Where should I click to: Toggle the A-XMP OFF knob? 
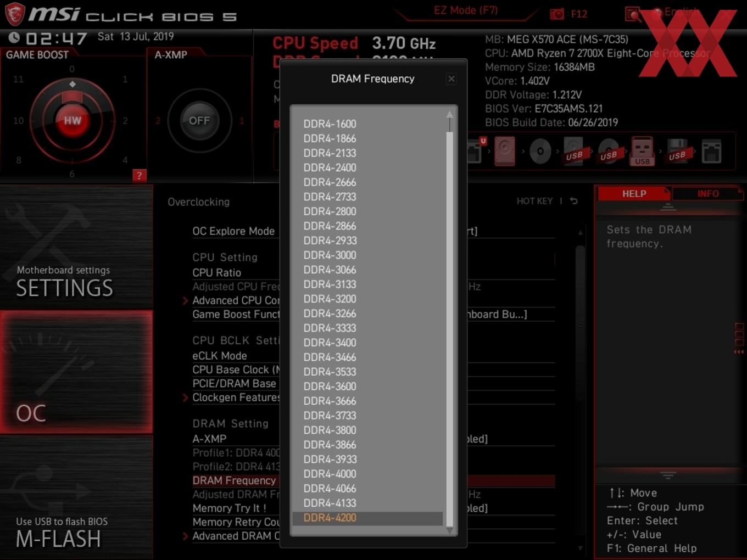click(199, 120)
